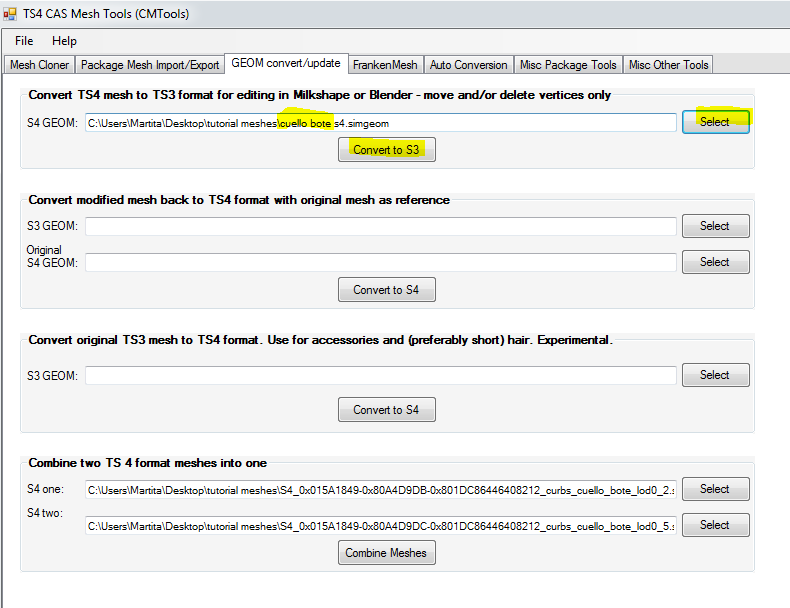Click Convert to S4 in modified mesh section

click(386, 290)
